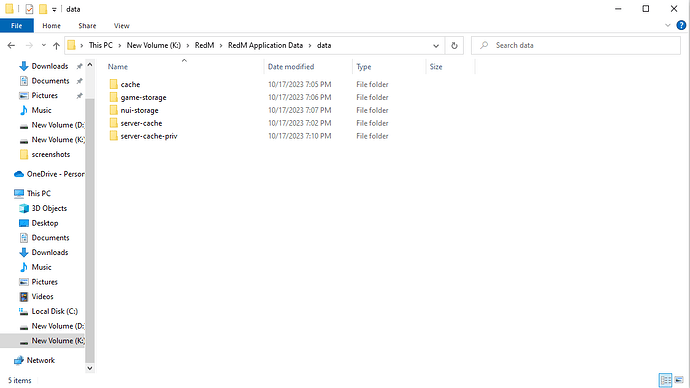Expand the chevron after RedM breadcrumb

pyautogui.click(x=221, y=45)
